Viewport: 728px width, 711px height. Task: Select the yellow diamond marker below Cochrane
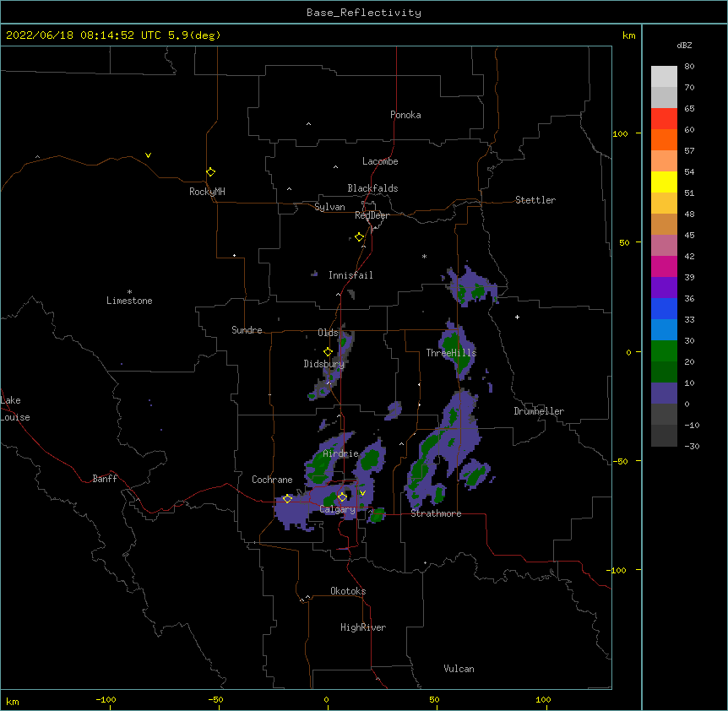[287, 498]
